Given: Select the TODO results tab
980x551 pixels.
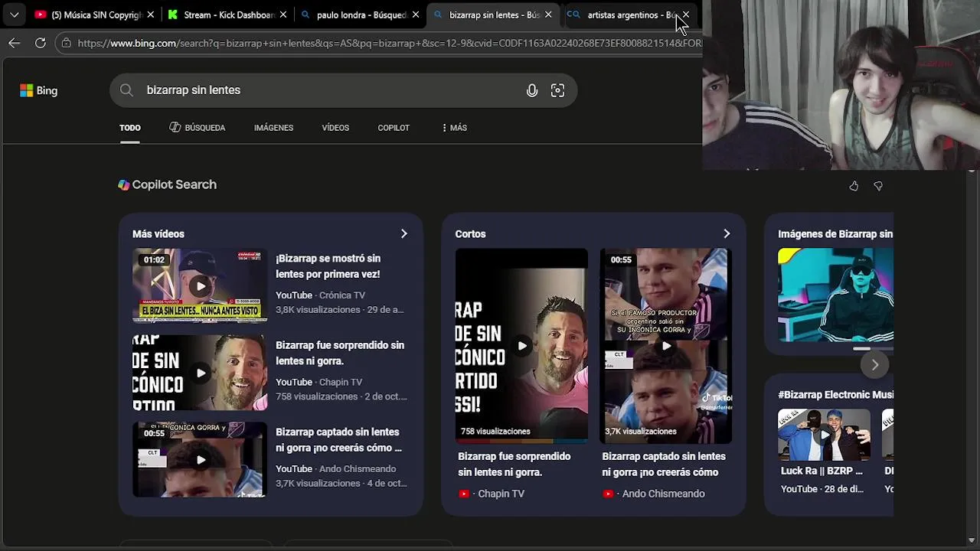Looking at the screenshot, I should (130, 128).
